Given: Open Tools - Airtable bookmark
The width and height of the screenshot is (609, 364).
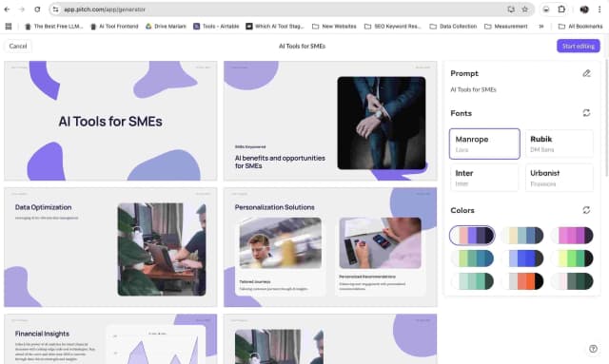Looking at the screenshot, I should tap(216, 27).
